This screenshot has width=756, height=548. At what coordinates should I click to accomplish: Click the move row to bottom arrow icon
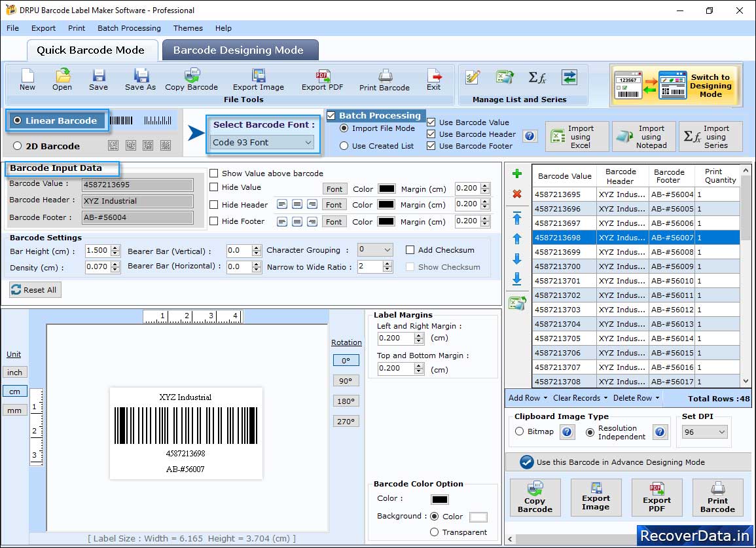pos(517,279)
